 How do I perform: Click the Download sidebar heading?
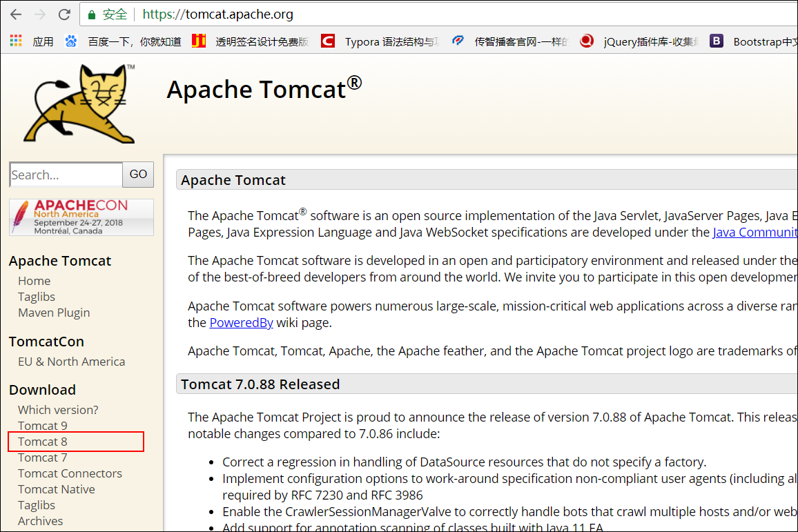(42, 390)
